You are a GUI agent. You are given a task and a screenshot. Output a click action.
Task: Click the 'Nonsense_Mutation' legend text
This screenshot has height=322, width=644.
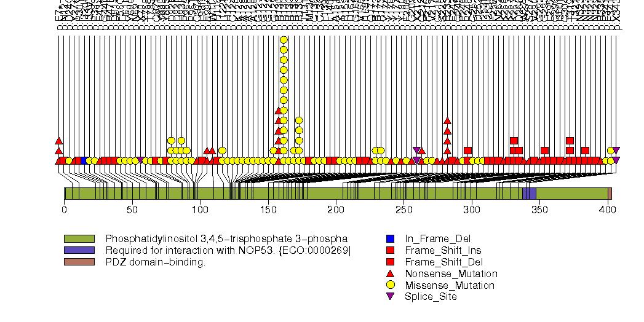coord(451,273)
